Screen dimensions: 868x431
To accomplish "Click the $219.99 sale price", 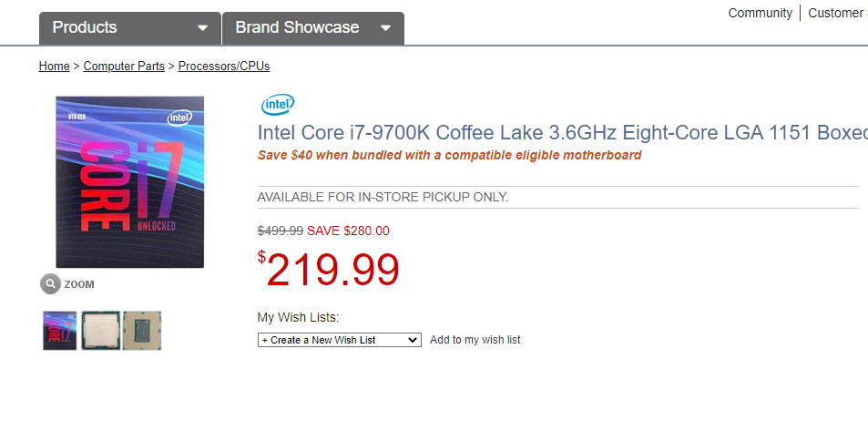I will [x=332, y=270].
